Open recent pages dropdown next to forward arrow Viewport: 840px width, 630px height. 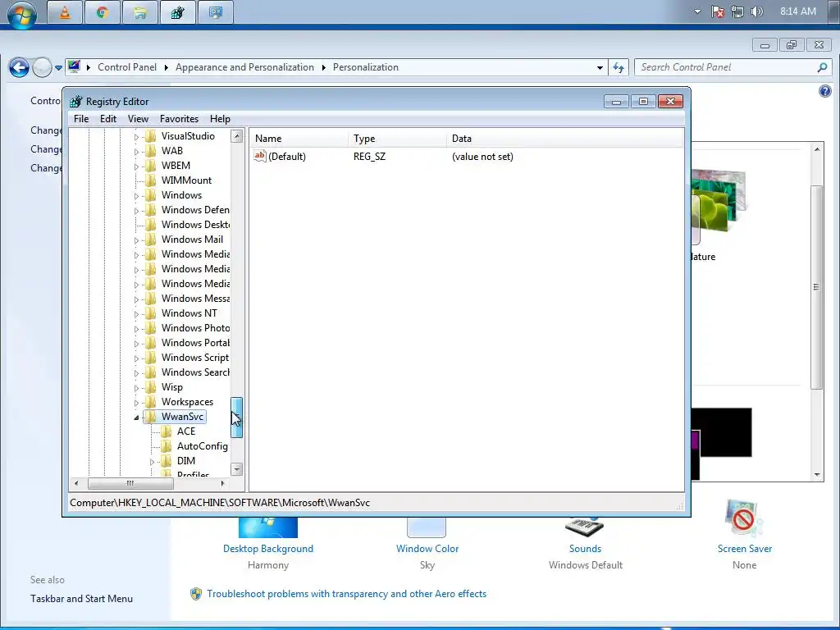(x=58, y=68)
